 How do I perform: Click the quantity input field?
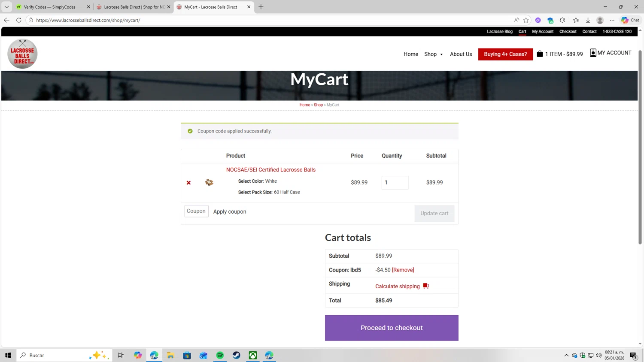coord(395,182)
